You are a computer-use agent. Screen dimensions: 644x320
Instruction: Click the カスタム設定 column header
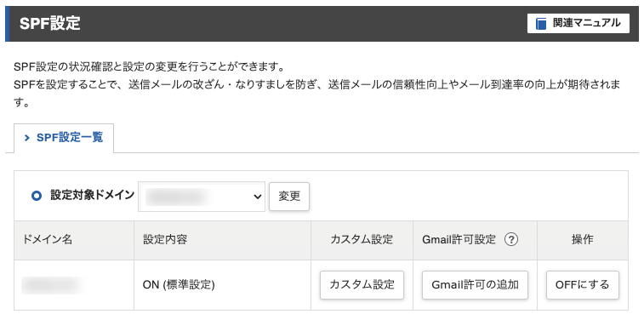pos(362,240)
